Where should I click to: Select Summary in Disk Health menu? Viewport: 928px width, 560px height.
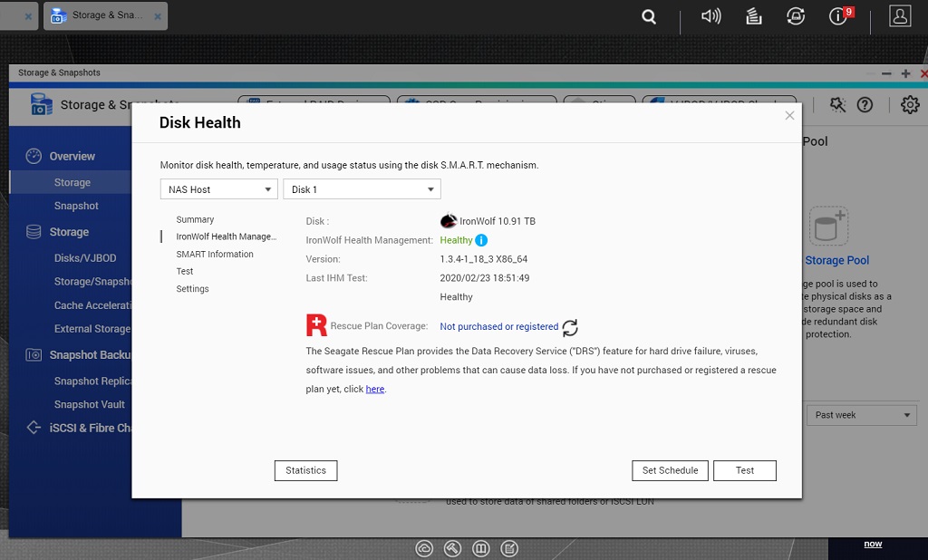tap(195, 219)
